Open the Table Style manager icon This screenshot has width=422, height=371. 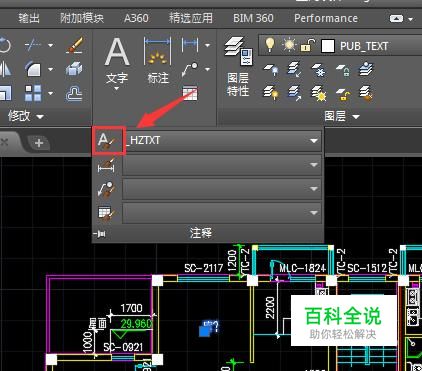click(107, 213)
